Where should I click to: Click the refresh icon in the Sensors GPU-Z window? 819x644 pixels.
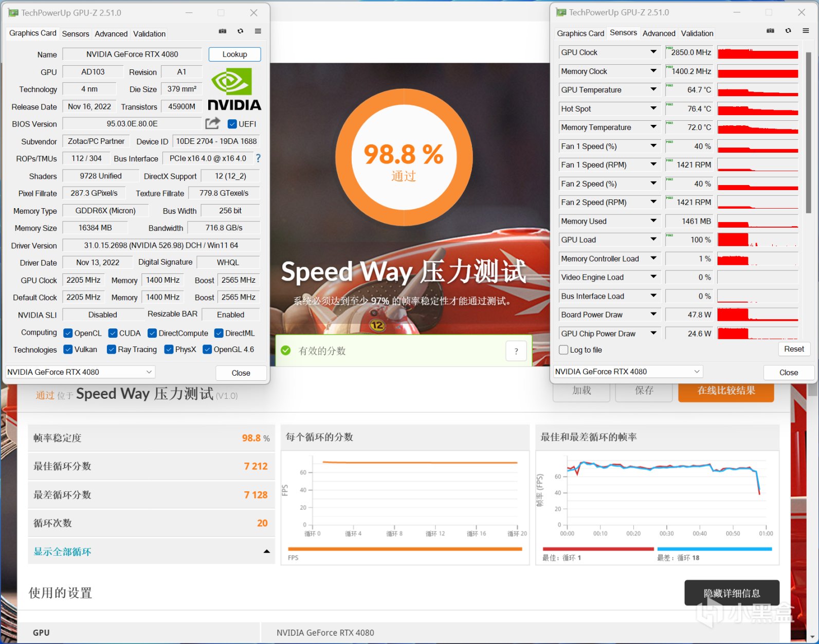788,31
